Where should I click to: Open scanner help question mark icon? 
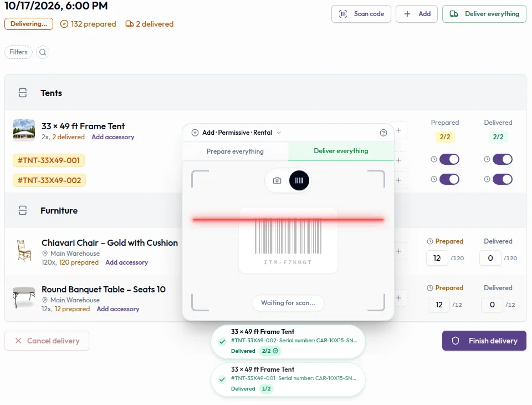[x=383, y=133]
